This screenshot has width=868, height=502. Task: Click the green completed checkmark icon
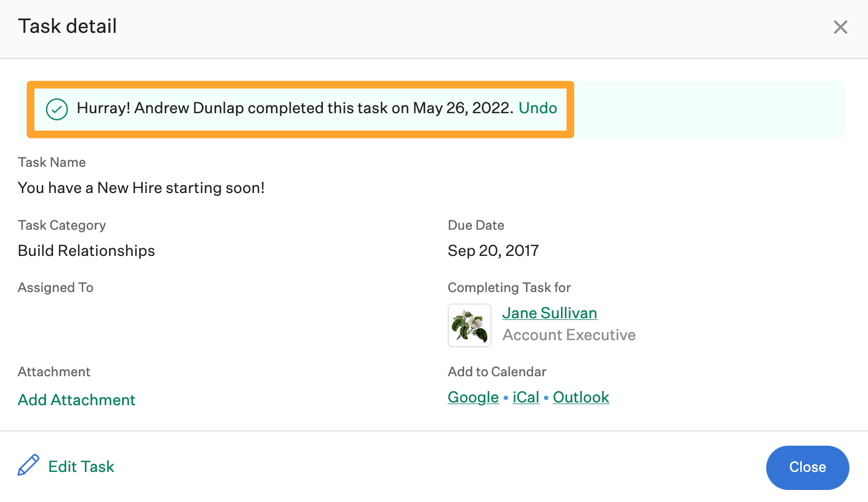(x=57, y=109)
